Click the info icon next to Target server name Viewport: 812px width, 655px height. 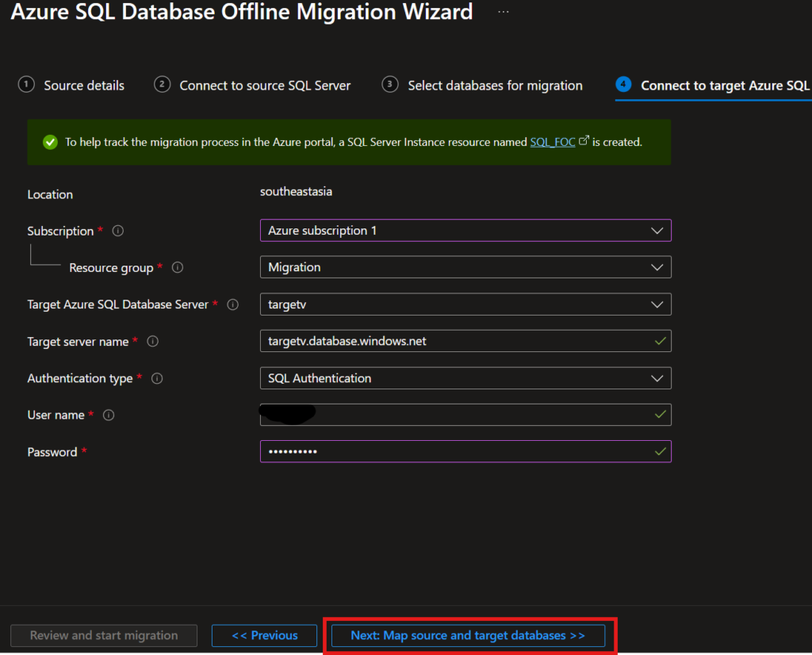pyautogui.click(x=153, y=342)
